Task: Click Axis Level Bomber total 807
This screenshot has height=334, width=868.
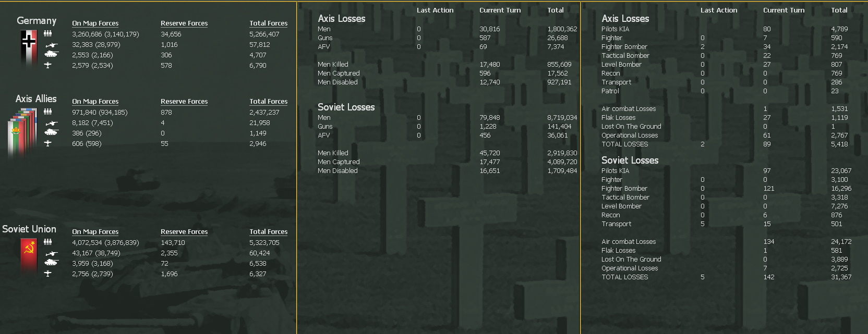Action: coord(836,65)
